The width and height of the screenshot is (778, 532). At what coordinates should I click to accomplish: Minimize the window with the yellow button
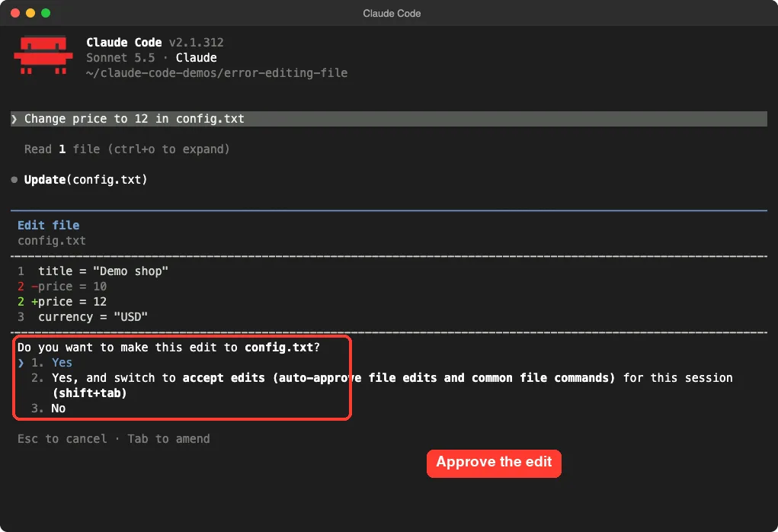click(x=30, y=14)
